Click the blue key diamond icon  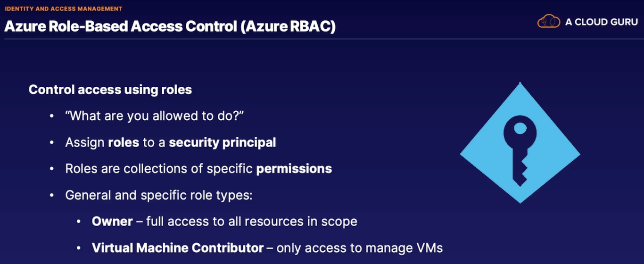point(520,143)
